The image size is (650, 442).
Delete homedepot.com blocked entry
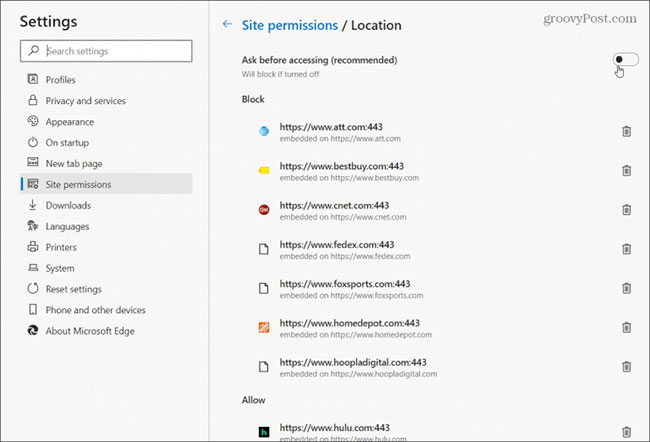coord(626,328)
